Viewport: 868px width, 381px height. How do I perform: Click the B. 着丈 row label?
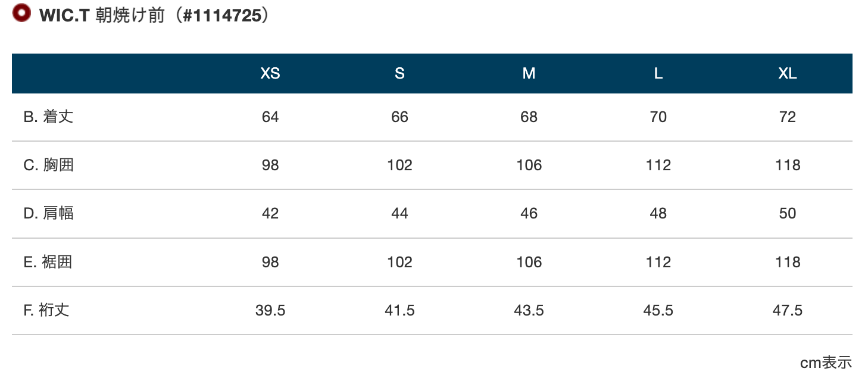click(x=49, y=117)
